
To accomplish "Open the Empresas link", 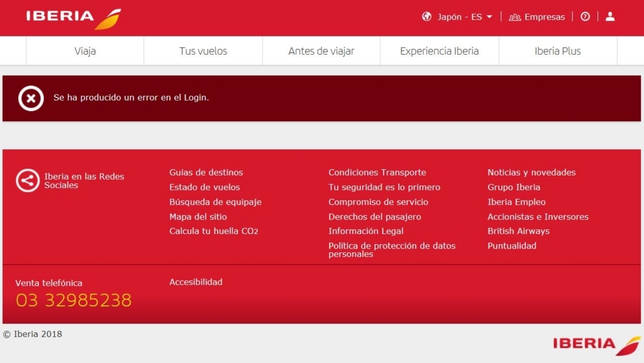I will coord(545,17).
